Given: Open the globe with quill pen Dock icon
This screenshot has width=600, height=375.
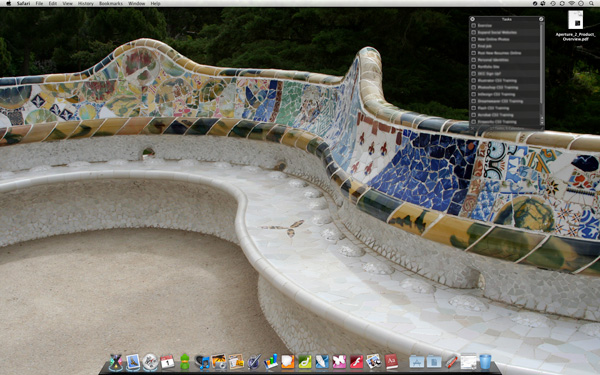Looking at the screenshot, I should coord(254,362).
